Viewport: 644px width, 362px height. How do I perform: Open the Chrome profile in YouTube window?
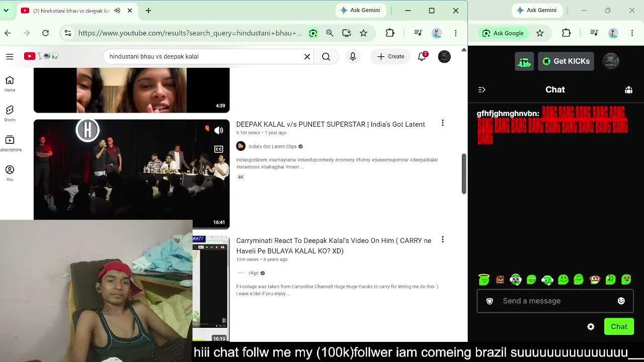pos(437,33)
